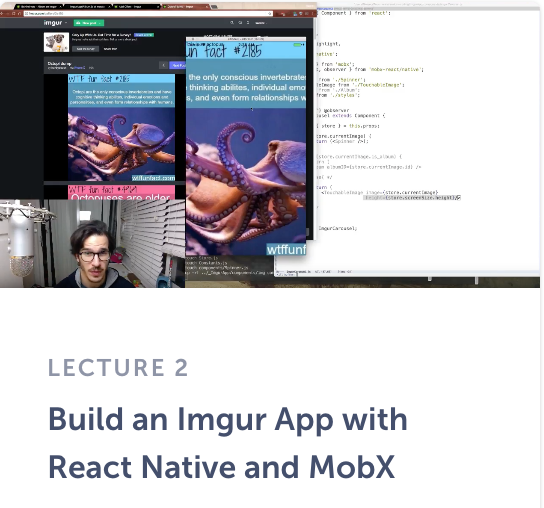Open the browser's three-dot menu
This screenshot has width=544, height=508.
click(314, 14)
